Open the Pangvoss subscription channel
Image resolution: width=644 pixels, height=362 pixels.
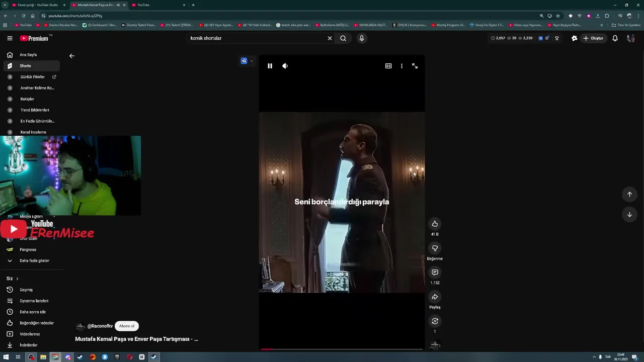[x=32, y=249]
